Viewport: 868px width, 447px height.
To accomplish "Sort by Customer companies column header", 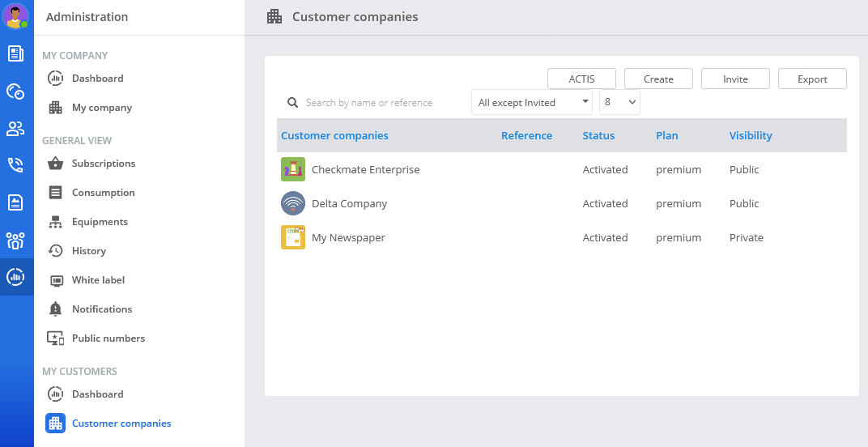I will (334, 136).
